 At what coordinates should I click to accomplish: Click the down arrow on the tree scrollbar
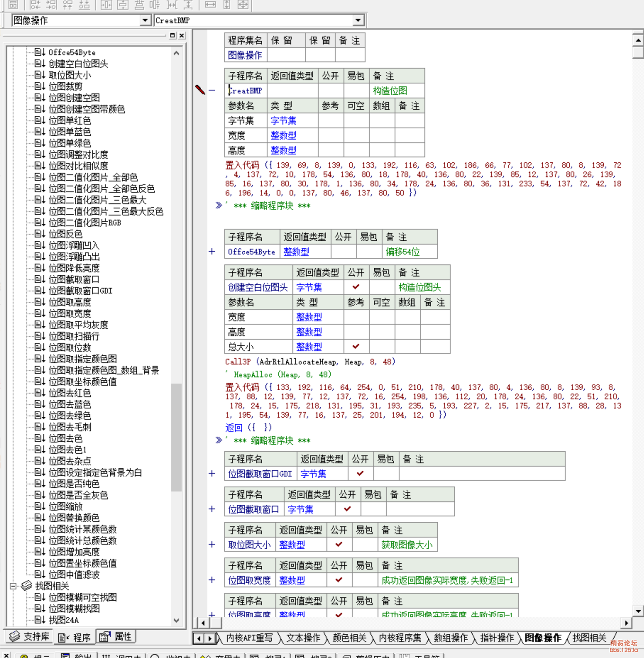coord(176,621)
